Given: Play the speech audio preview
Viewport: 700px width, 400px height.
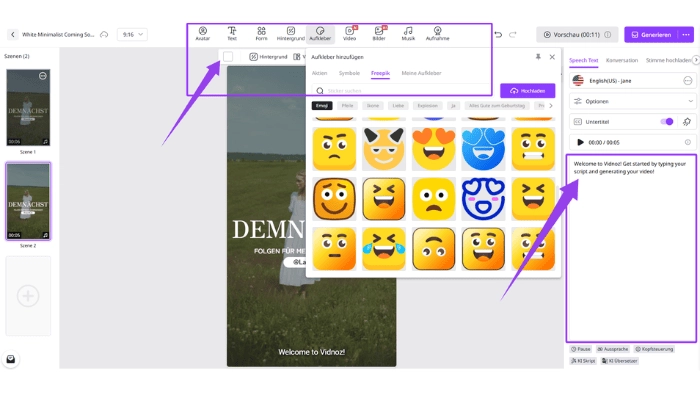Looking at the screenshot, I should pos(580,142).
